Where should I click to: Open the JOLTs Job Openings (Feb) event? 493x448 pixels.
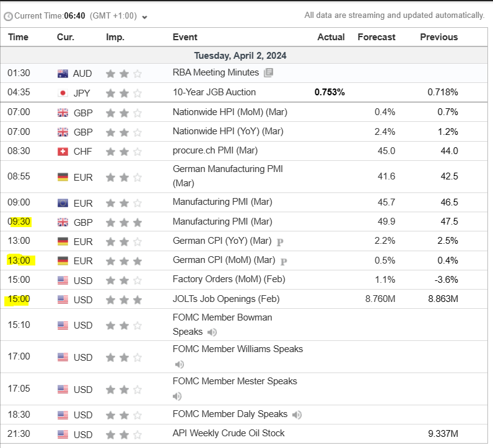[226, 299]
